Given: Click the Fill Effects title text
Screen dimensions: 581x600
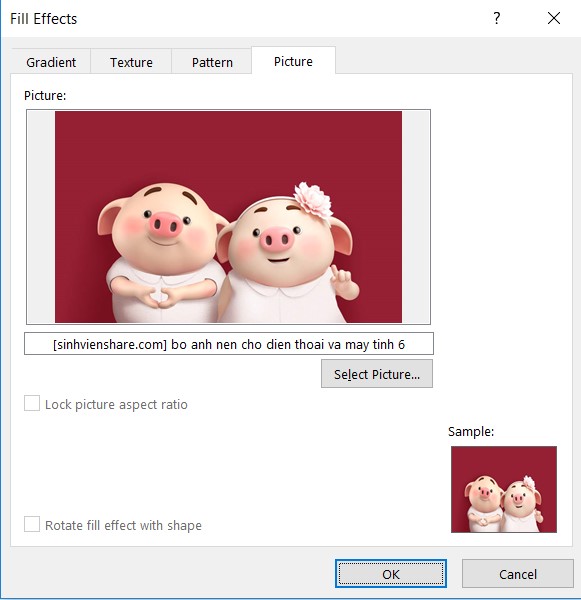Looking at the screenshot, I should pyautogui.click(x=43, y=19).
